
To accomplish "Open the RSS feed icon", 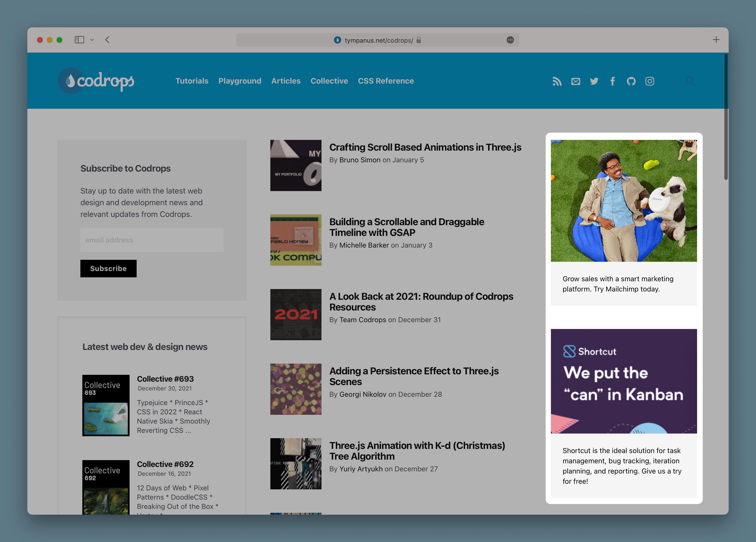I will point(557,81).
